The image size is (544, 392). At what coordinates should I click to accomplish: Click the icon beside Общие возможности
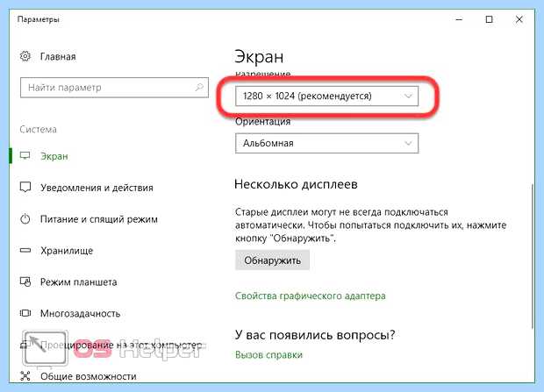coord(25,376)
